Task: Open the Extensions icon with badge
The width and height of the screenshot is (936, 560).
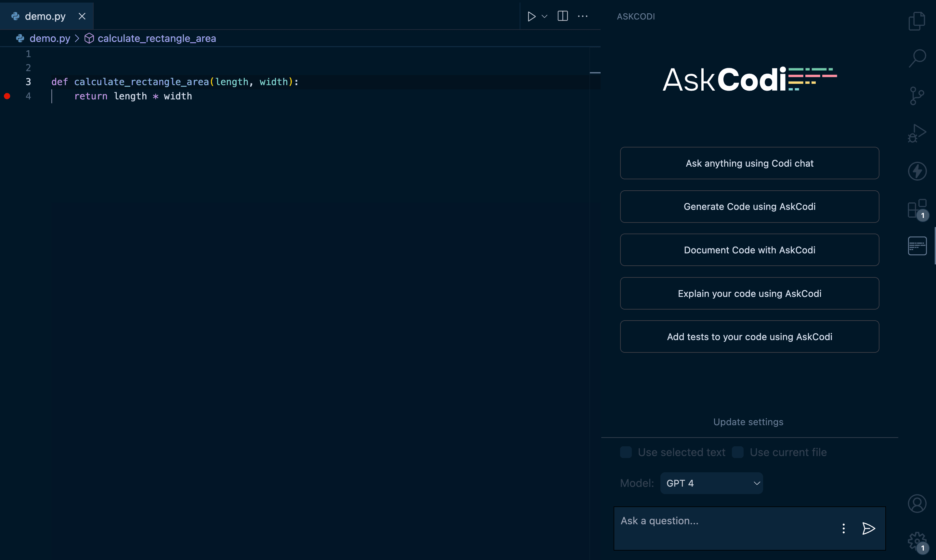Action: pos(917,210)
